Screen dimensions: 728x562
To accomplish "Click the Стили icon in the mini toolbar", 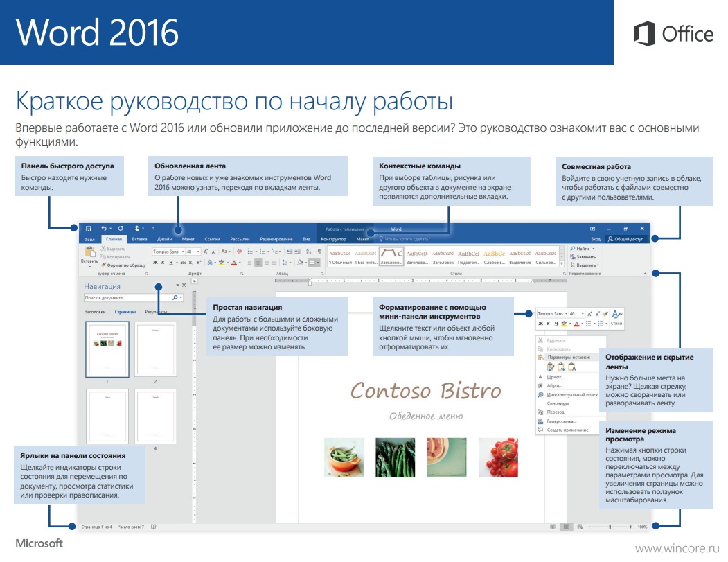I will coord(616,318).
